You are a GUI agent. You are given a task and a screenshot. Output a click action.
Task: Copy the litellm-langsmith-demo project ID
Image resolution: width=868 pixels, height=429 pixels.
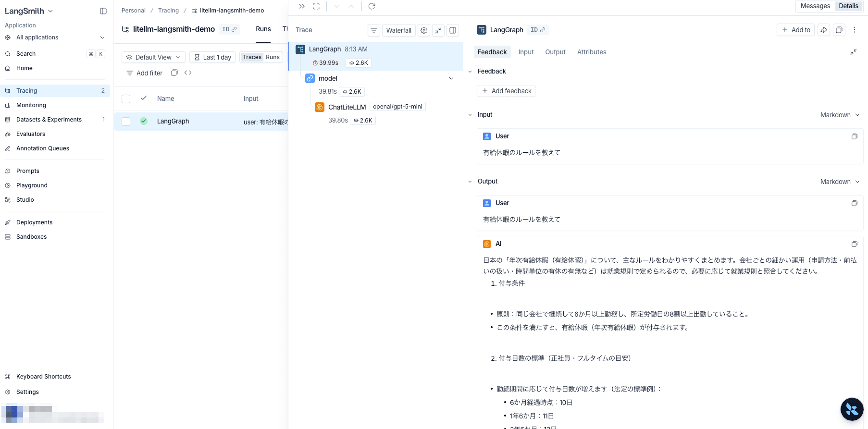point(229,29)
